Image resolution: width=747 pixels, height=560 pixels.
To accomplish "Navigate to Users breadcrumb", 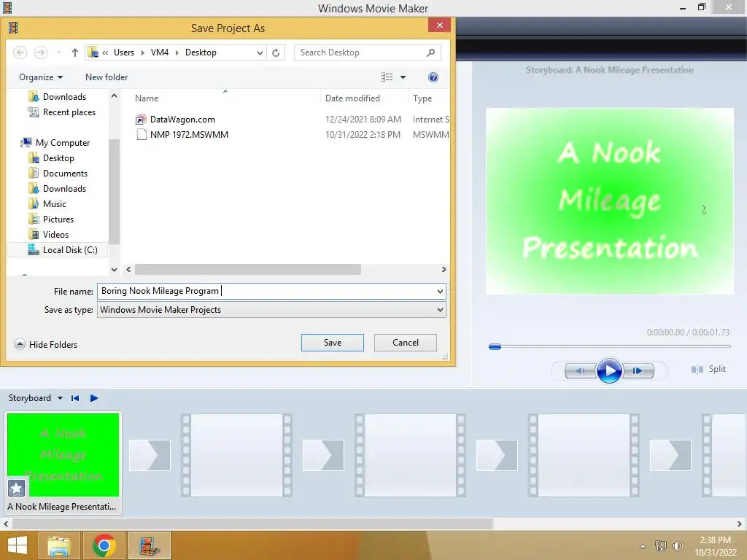I will click(x=124, y=52).
